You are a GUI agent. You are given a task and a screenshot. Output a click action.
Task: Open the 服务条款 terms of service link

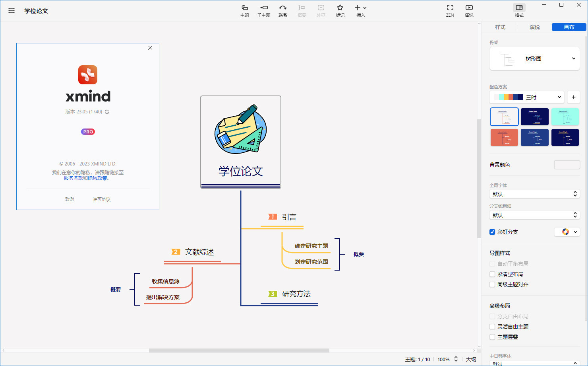pyautogui.click(x=73, y=178)
